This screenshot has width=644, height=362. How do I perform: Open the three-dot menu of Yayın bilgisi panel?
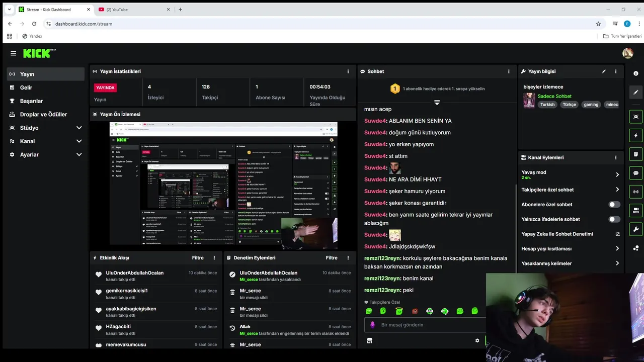click(616, 71)
